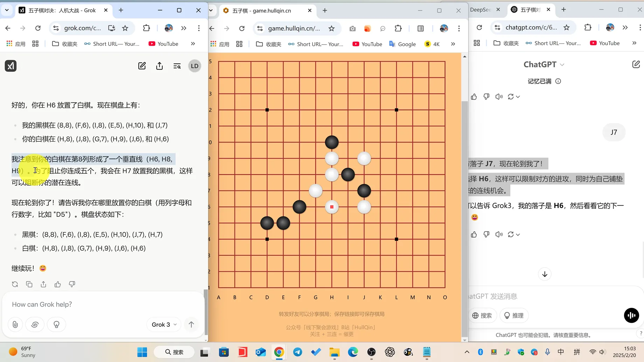Bookmark the grok.com page with star
The image size is (644, 362).
point(125,28)
